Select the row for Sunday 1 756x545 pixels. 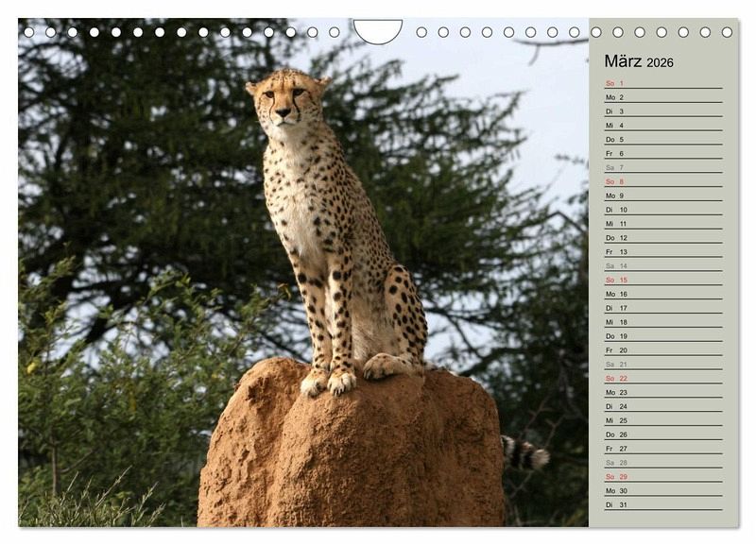click(662, 83)
